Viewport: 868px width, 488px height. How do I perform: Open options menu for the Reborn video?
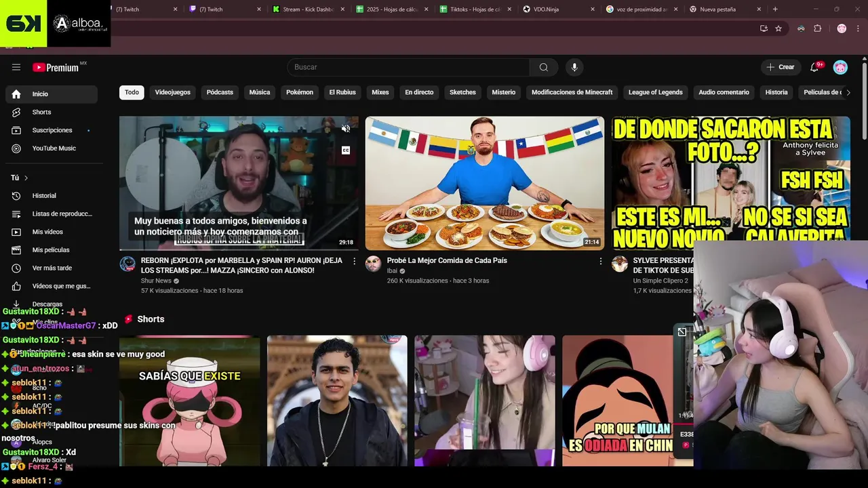click(x=354, y=261)
